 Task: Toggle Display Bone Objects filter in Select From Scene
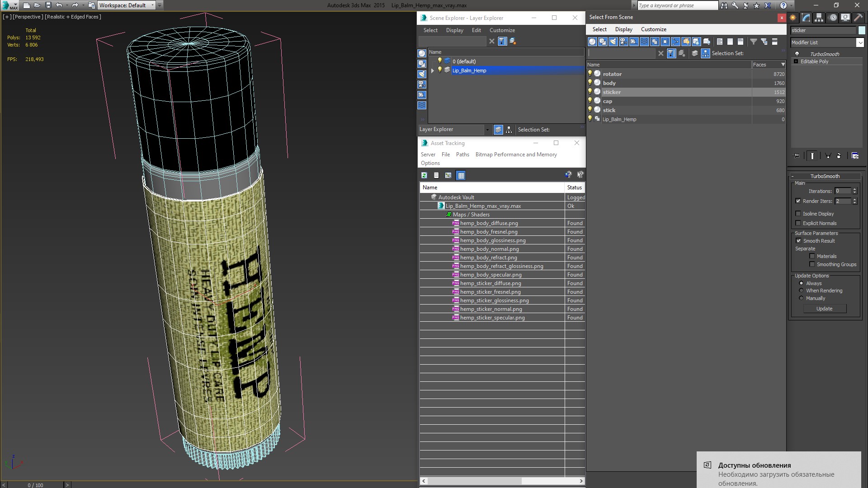pos(675,42)
